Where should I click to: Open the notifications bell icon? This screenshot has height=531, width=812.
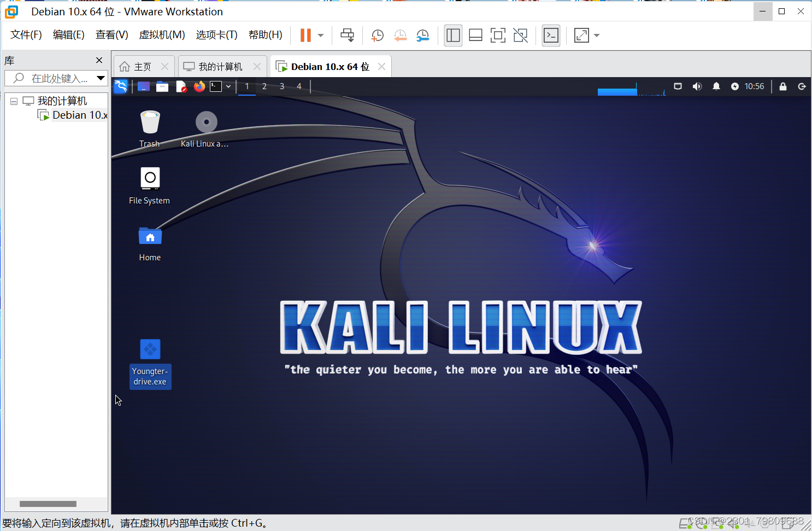click(x=716, y=86)
